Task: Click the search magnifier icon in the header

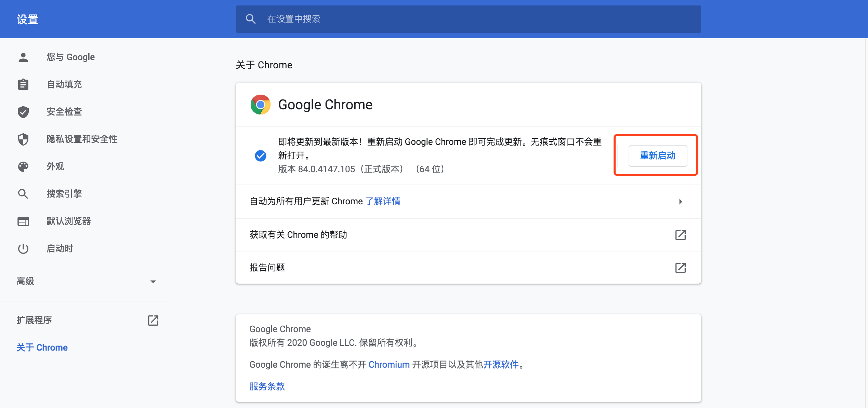Action: click(x=251, y=19)
